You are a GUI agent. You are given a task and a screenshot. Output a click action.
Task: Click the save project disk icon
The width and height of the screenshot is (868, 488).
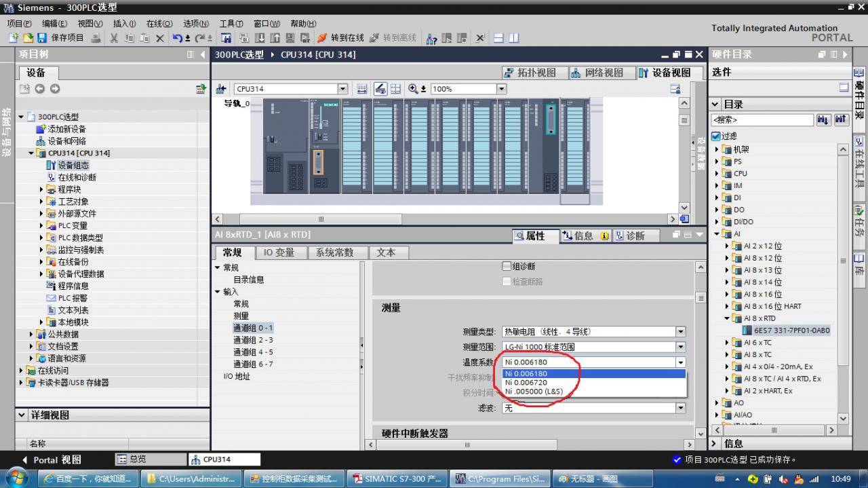pyautogui.click(x=42, y=38)
